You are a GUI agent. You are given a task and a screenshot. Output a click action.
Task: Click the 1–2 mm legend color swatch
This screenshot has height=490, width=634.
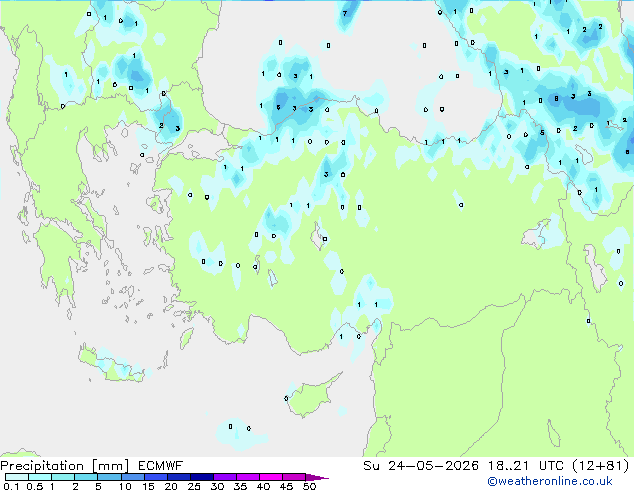pyautogui.click(x=63, y=477)
